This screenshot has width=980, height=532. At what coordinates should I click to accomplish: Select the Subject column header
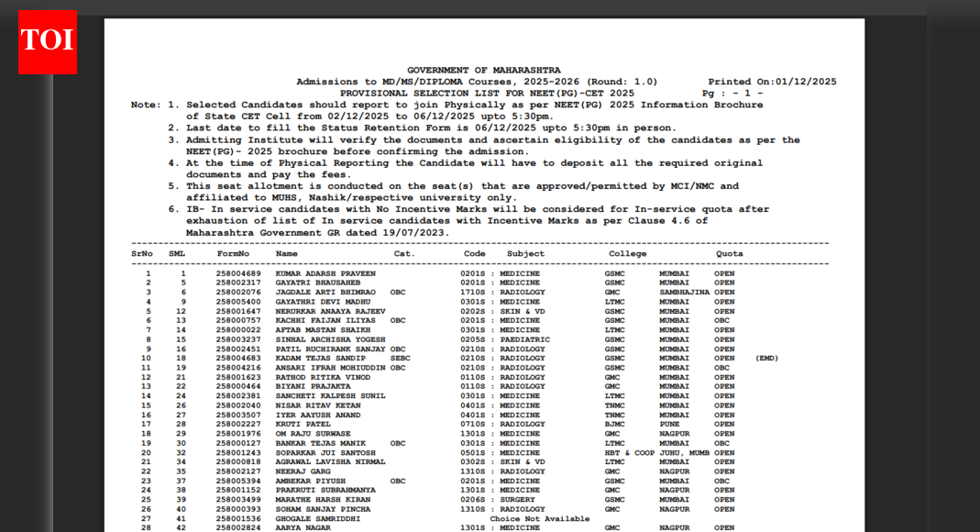coord(525,254)
